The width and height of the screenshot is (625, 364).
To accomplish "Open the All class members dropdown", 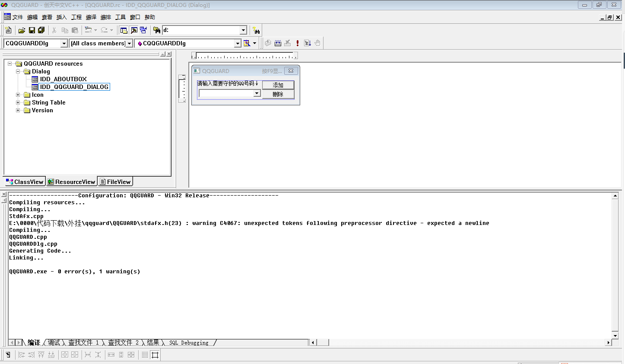I will [x=129, y=43].
